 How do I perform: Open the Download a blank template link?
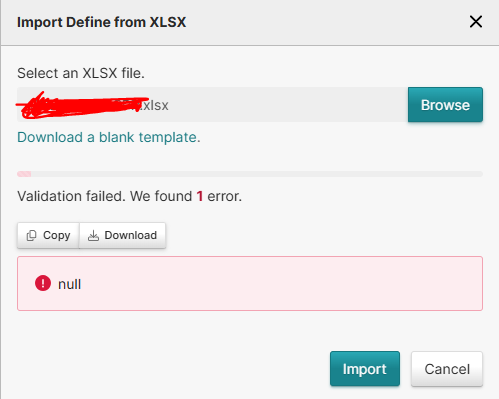(109, 137)
